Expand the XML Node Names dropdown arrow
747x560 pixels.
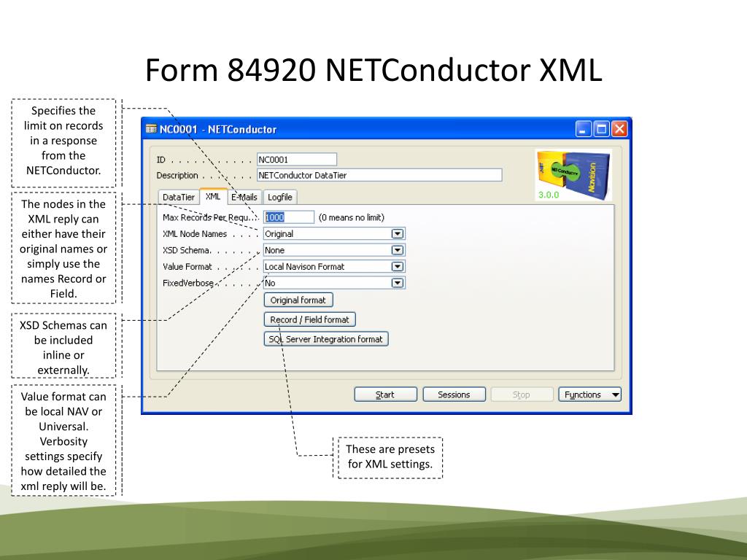pos(398,234)
